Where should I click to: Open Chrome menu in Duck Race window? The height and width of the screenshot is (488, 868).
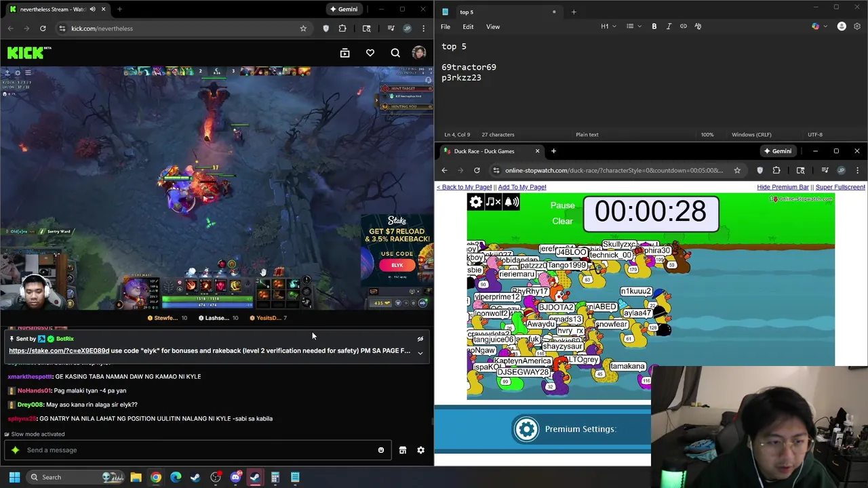tap(857, 170)
